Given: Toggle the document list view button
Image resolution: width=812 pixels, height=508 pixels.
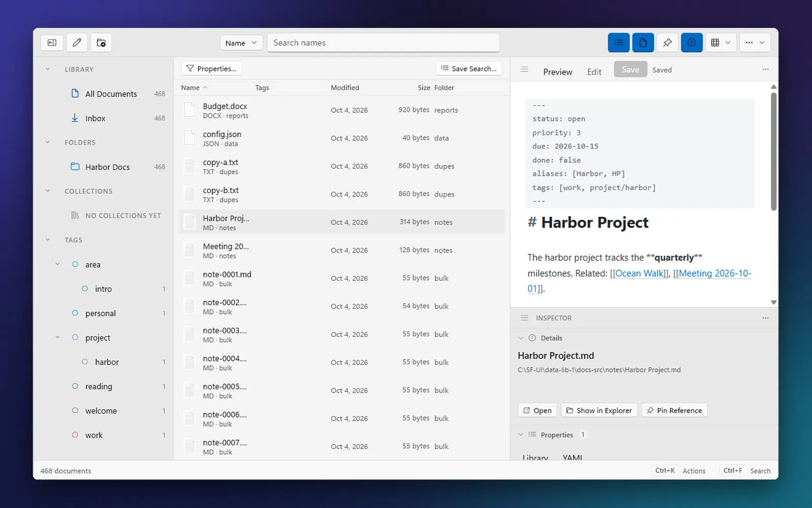Looking at the screenshot, I should (619, 43).
